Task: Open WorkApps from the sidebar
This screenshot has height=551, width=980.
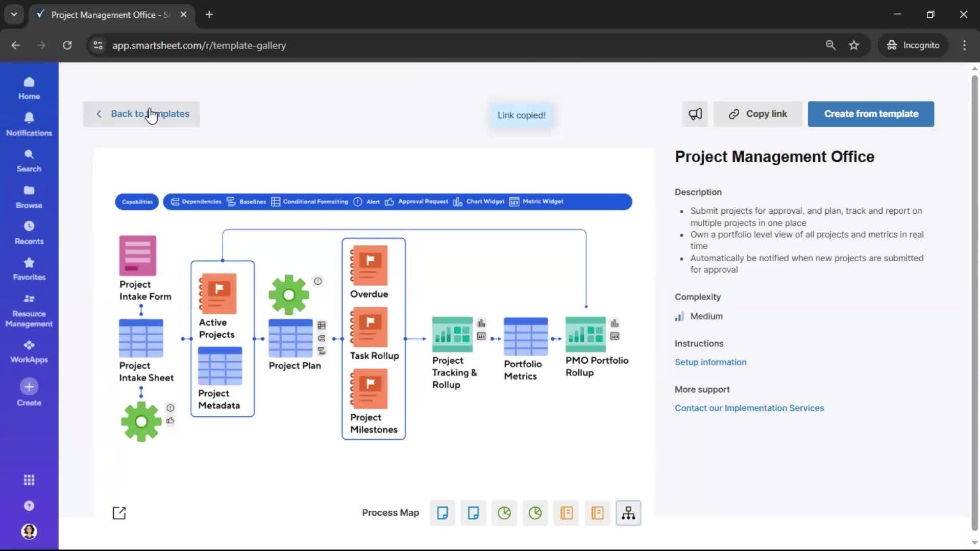Action: pos(29,351)
